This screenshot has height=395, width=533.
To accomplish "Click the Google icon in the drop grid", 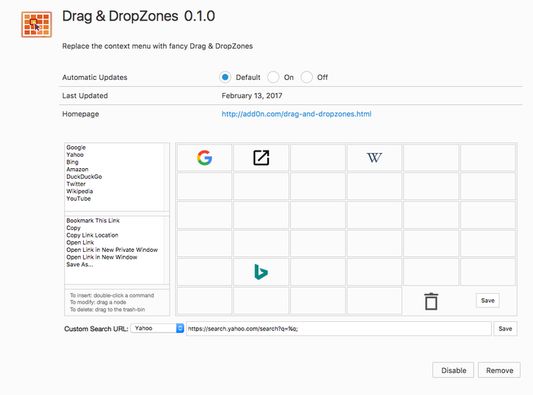I will 204,158.
